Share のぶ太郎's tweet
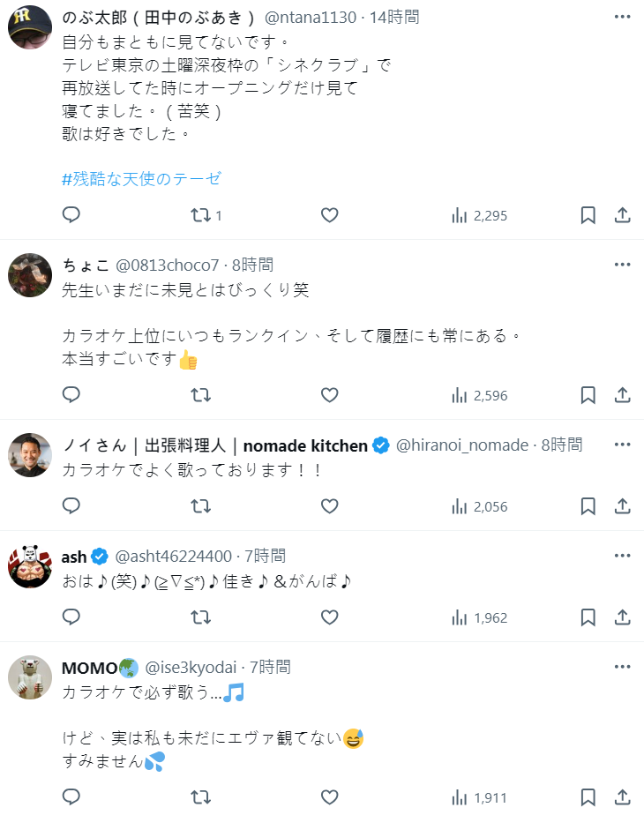Viewport: 644px width, 815px height. click(x=622, y=215)
